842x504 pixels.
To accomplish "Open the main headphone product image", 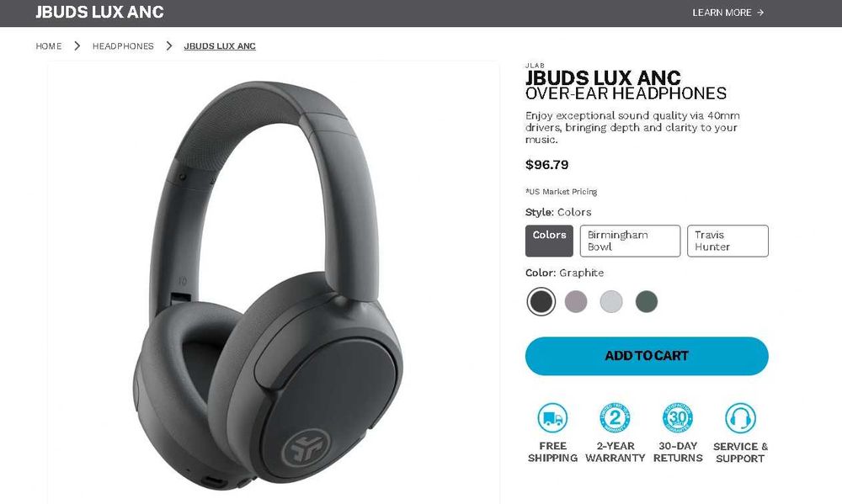I will click(274, 283).
